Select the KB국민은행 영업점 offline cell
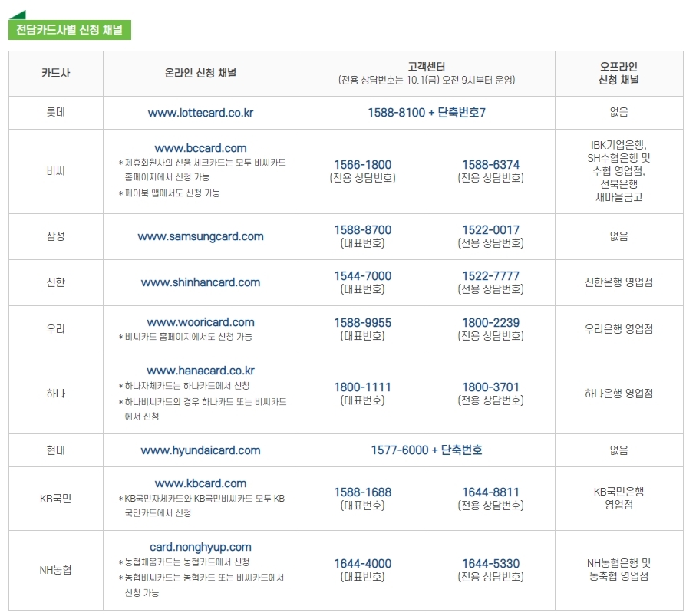 pos(618,499)
